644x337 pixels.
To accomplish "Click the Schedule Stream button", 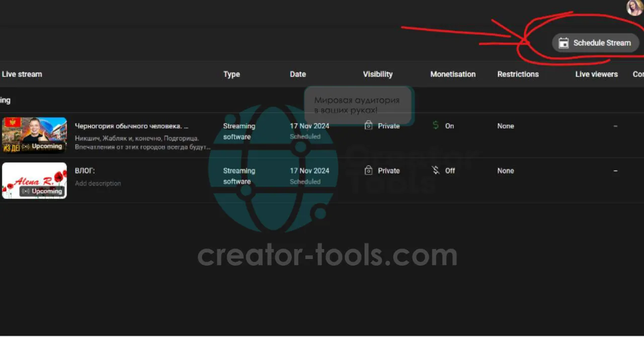I will [x=596, y=43].
